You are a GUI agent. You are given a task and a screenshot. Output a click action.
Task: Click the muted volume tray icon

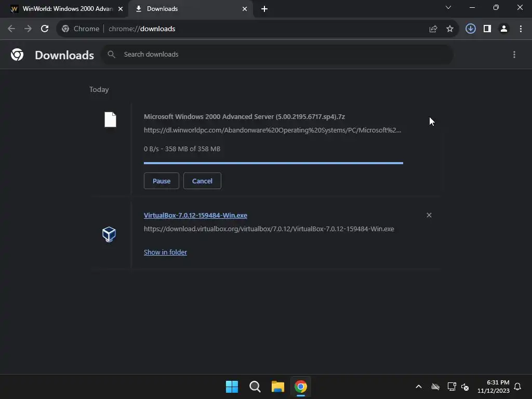(x=465, y=387)
